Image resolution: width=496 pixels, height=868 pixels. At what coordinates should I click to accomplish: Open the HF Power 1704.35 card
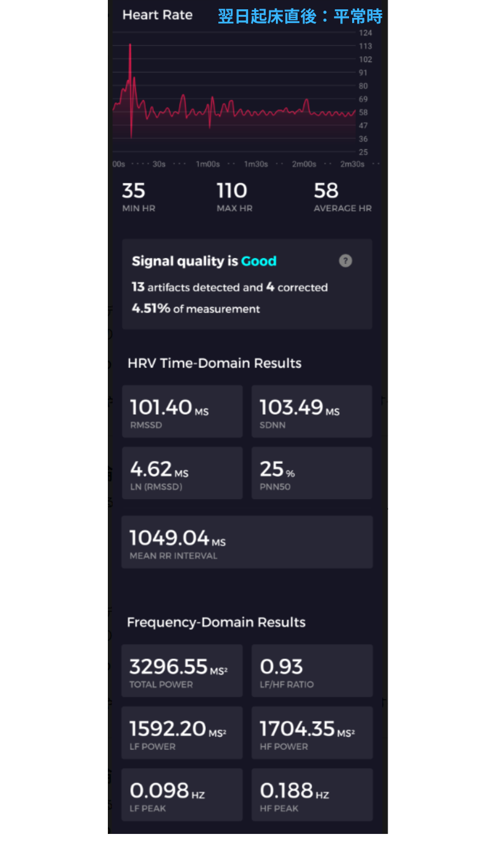pos(311,733)
